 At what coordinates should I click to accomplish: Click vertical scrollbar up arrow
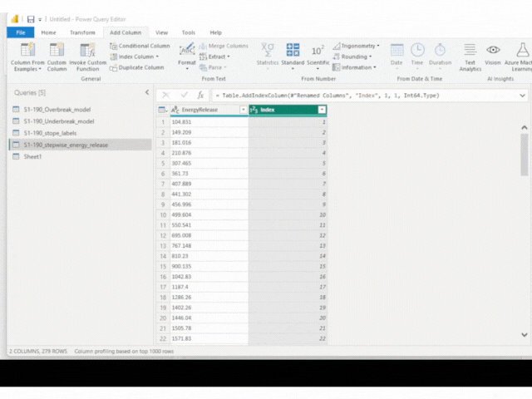[525, 127]
